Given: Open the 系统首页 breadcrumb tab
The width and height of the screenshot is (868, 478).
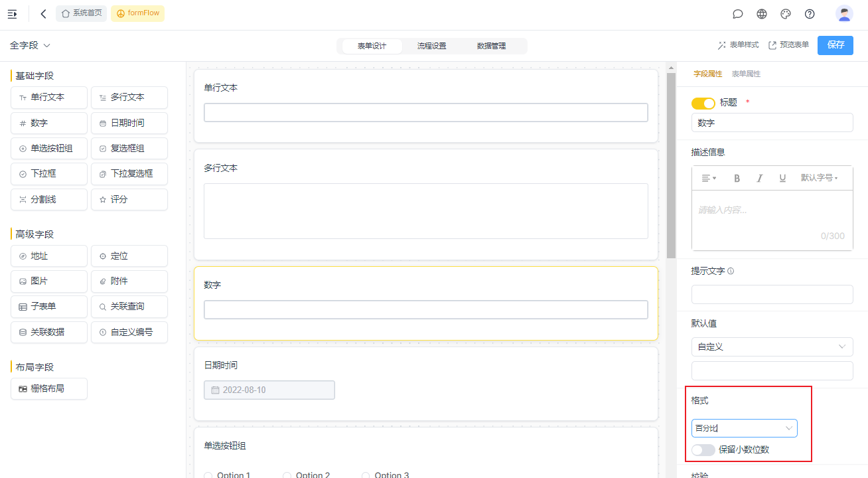Looking at the screenshot, I should [x=82, y=13].
